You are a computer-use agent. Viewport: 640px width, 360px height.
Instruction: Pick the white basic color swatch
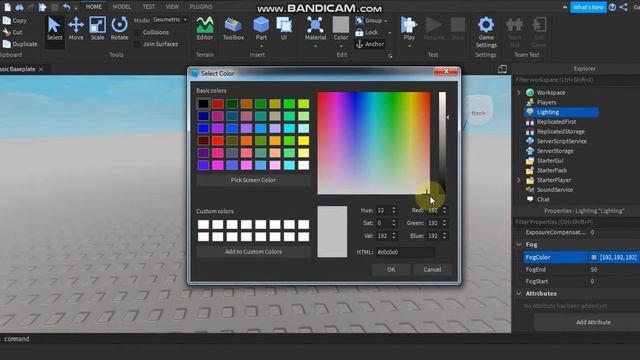click(x=303, y=165)
